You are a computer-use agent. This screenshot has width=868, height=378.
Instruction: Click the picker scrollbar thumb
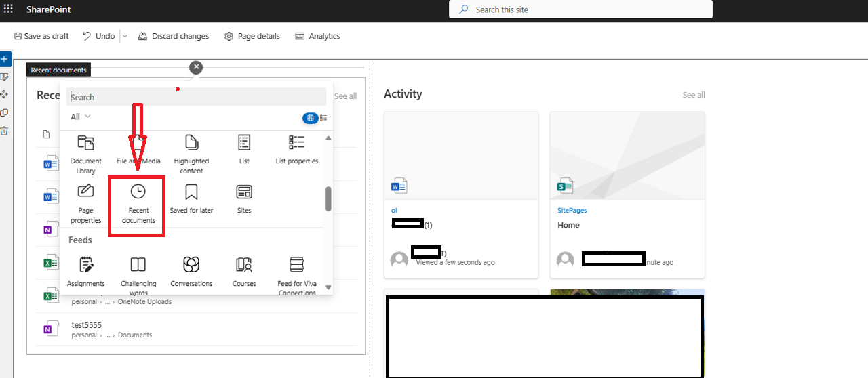tap(329, 198)
